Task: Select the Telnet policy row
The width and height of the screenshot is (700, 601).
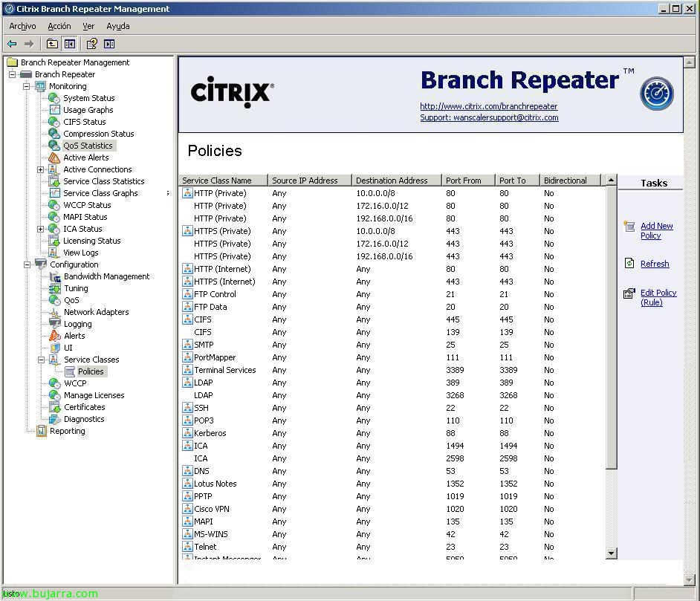Action: 393,547
